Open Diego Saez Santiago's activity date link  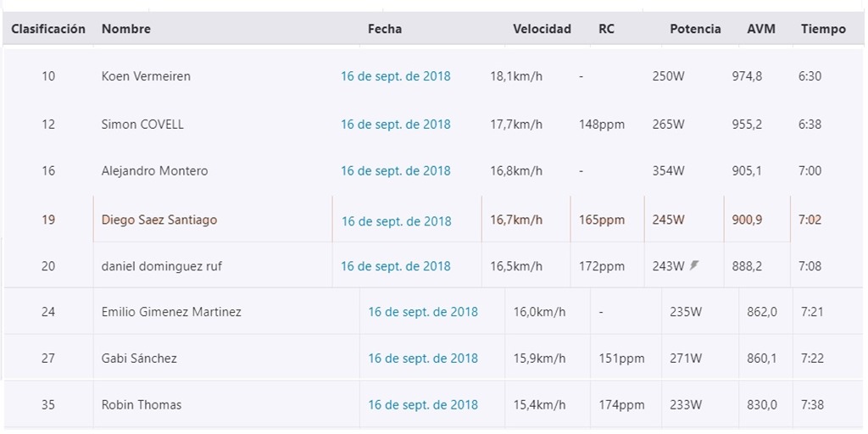397,221
